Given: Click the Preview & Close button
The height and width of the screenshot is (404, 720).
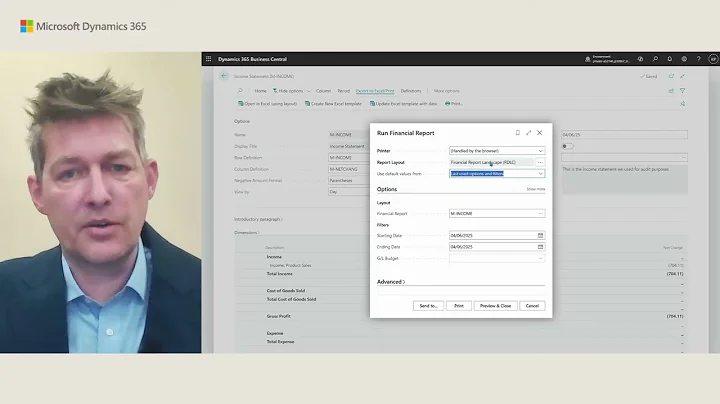Looking at the screenshot, I should (x=495, y=306).
